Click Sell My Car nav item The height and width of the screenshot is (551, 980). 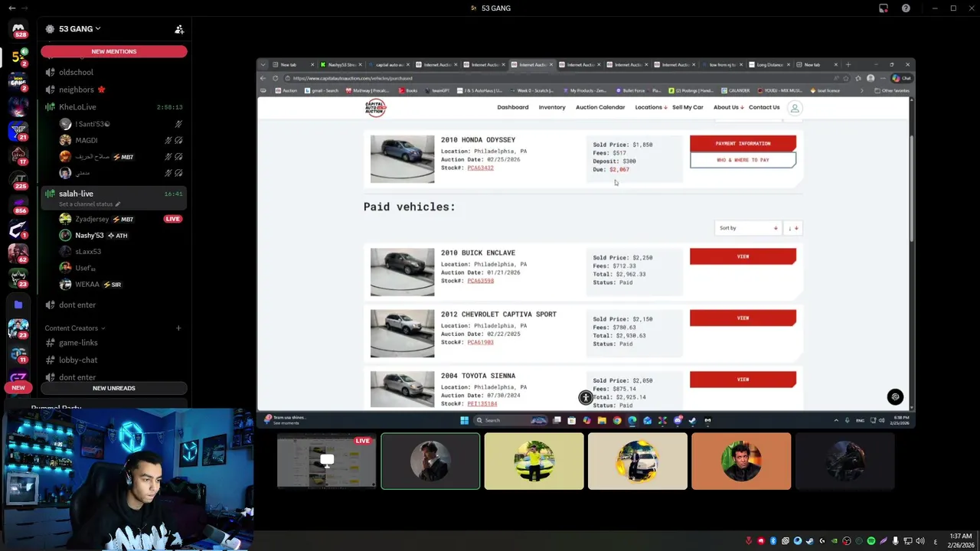(688, 107)
